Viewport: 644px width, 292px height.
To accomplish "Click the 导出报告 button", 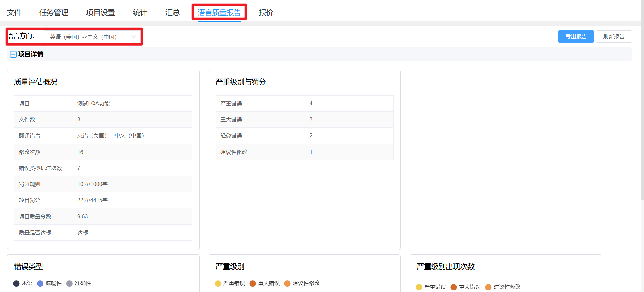I will click(x=576, y=37).
